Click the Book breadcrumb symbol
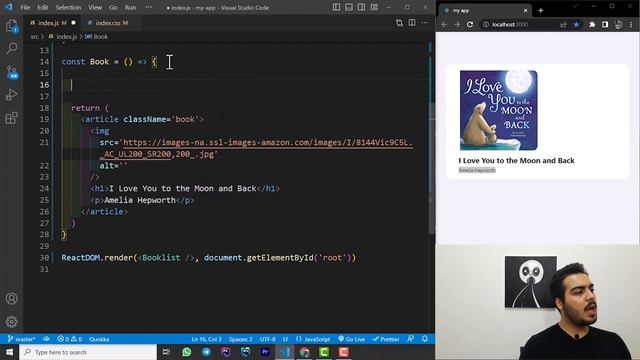640x360 pixels. pyautogui.click(x=97, y=37)
